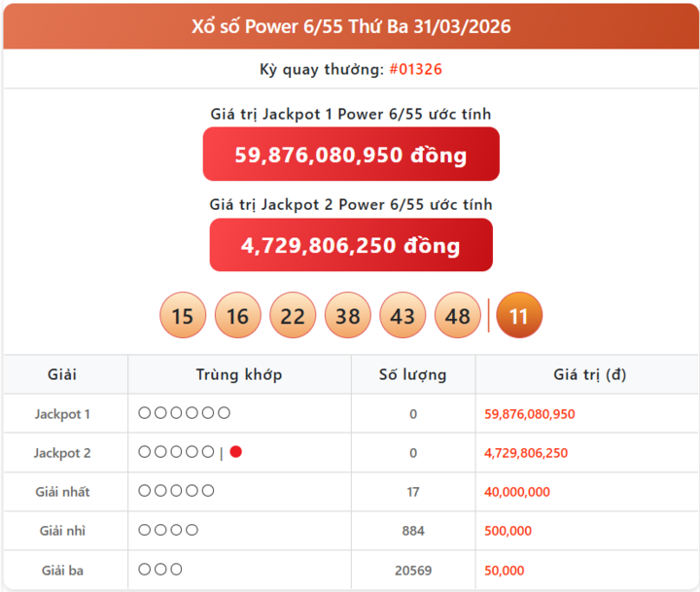Select the number 38 ball
The image size is (700, 592).
coord(348,315)
